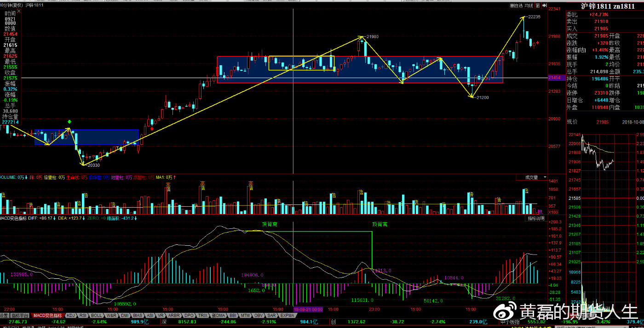Select the VR indicator tab
The image size is (644, 328).
(161, 316)
